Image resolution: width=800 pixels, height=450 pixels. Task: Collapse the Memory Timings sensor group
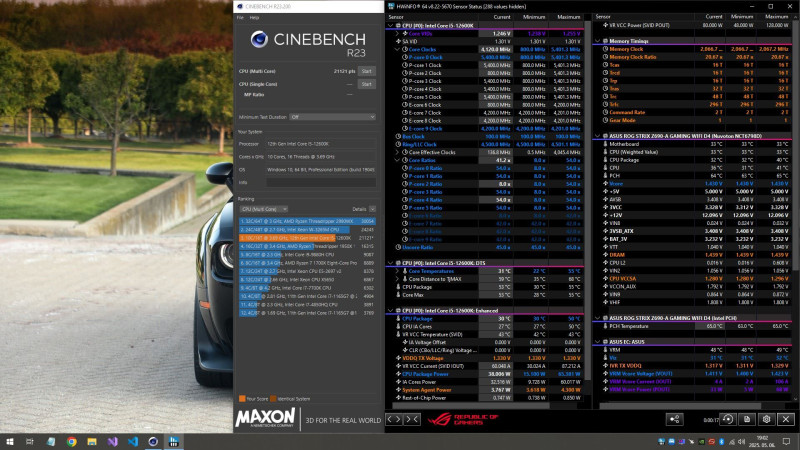click(597, 41)
